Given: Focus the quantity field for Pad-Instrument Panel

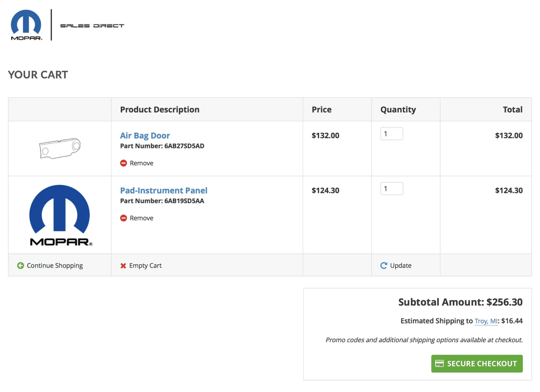Looking at the screenshot, I should [391, 189].
